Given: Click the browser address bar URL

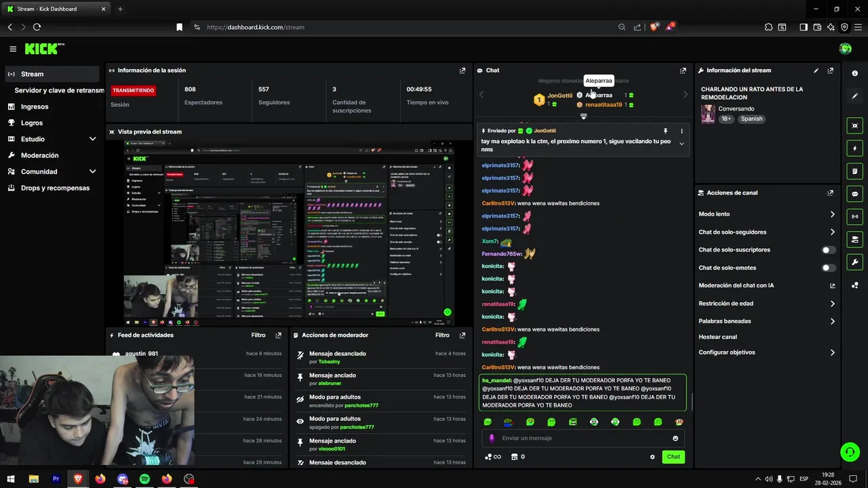Looking at the screenshot, I should 256,27.
